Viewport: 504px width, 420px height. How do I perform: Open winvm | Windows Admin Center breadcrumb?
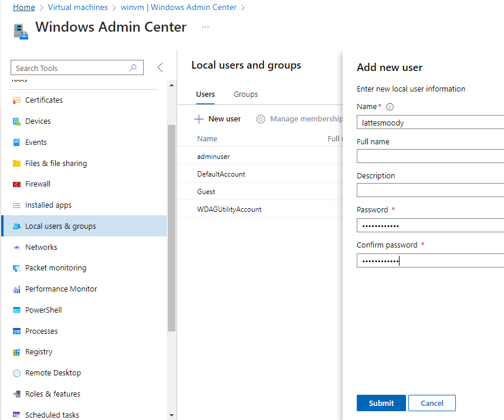[x=178, y=7]
